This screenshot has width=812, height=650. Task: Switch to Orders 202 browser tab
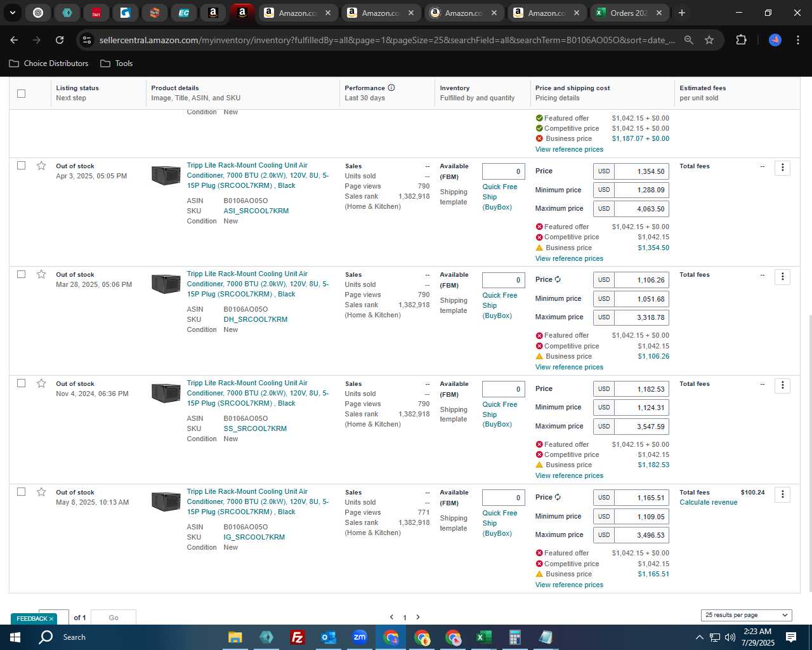pos(629,13)
